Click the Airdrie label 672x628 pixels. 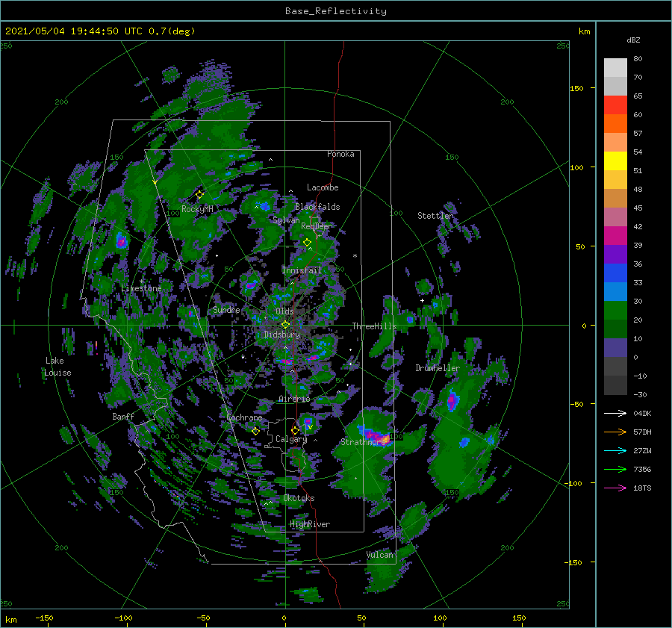(x=294, y=399)
